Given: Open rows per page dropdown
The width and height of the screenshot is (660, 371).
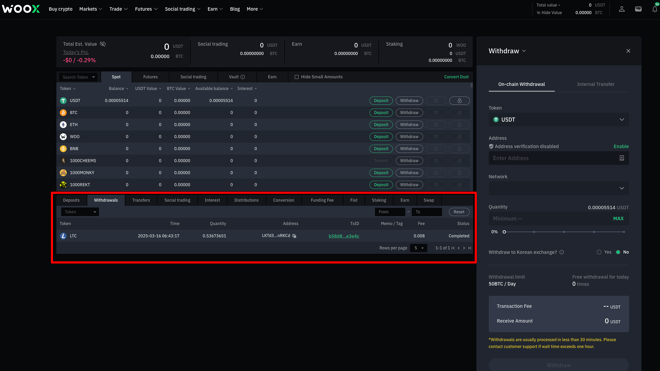Looking at the screenshot, I should 418,248.
